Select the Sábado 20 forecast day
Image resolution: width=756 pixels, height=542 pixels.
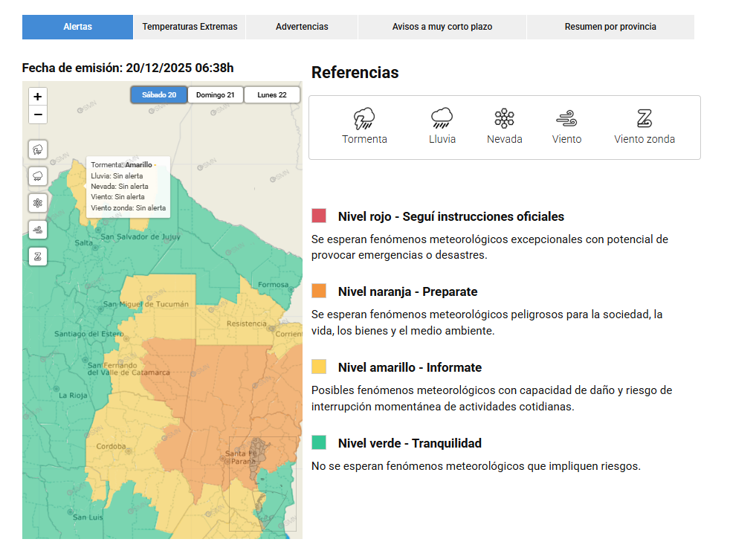point(159,95)
